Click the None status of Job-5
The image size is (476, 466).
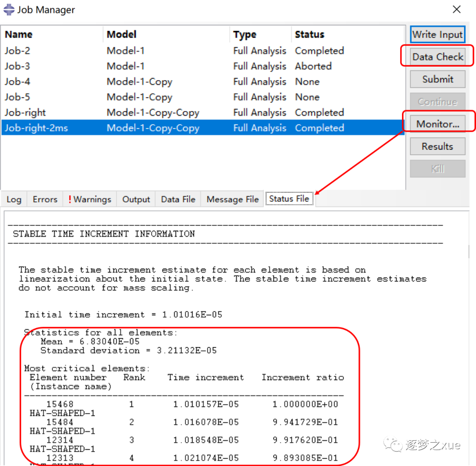pyautogui.click(x=307, y=97)
